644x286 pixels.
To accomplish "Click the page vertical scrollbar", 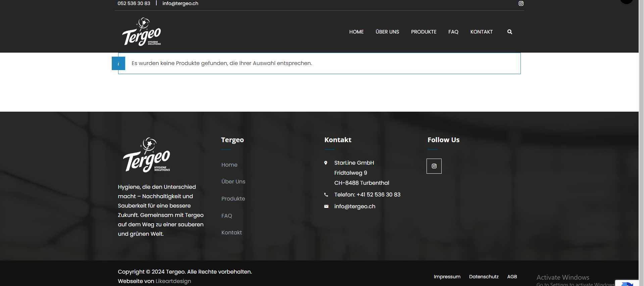I will tap(641, 143).
